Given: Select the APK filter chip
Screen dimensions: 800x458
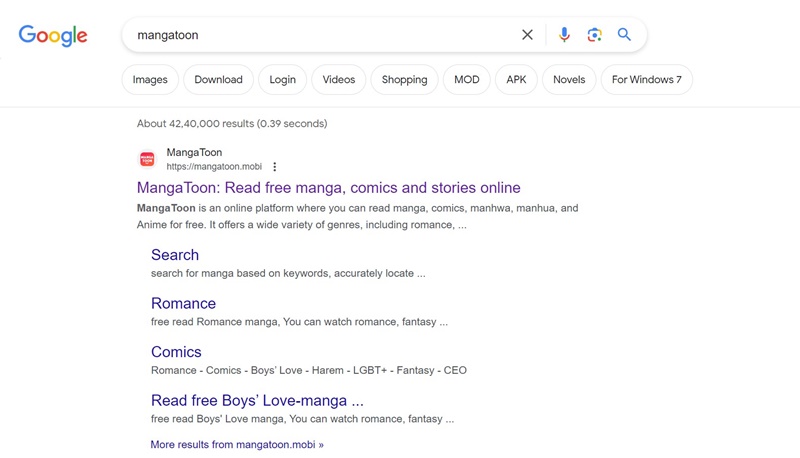Looking at the screenshot, I should (516, 80).
